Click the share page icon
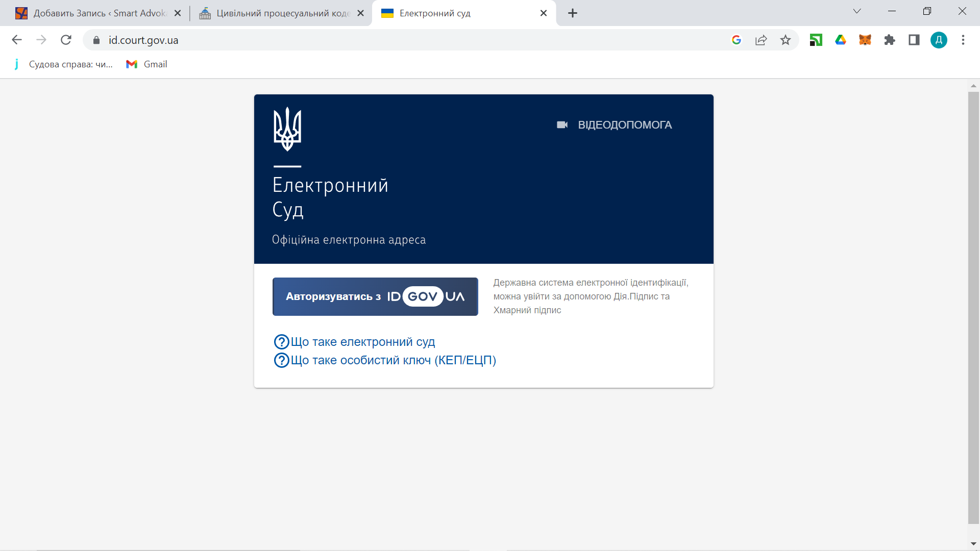Viewport: 980px width, 551px height. coord(761,40)
